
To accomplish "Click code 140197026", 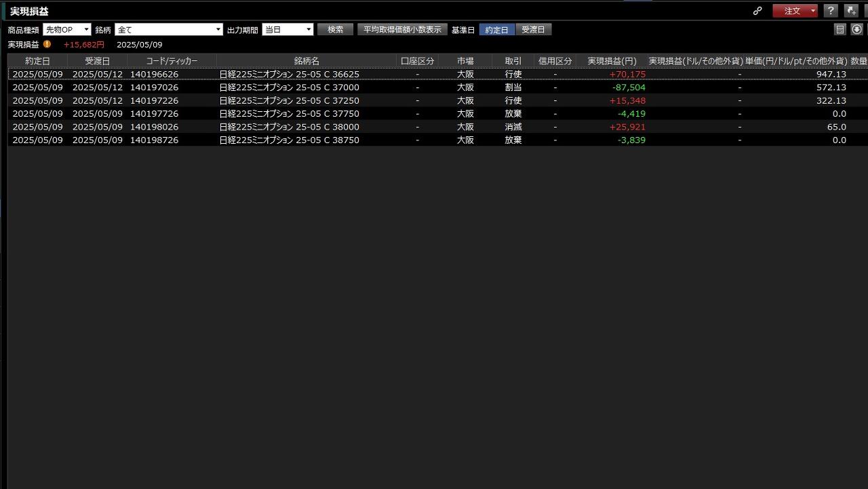I will (154, 87).
